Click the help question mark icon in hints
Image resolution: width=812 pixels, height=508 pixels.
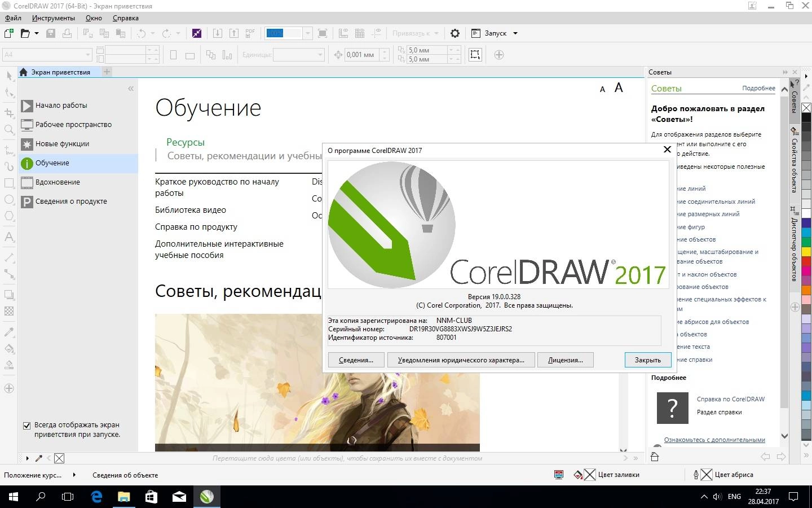(673, 408)
